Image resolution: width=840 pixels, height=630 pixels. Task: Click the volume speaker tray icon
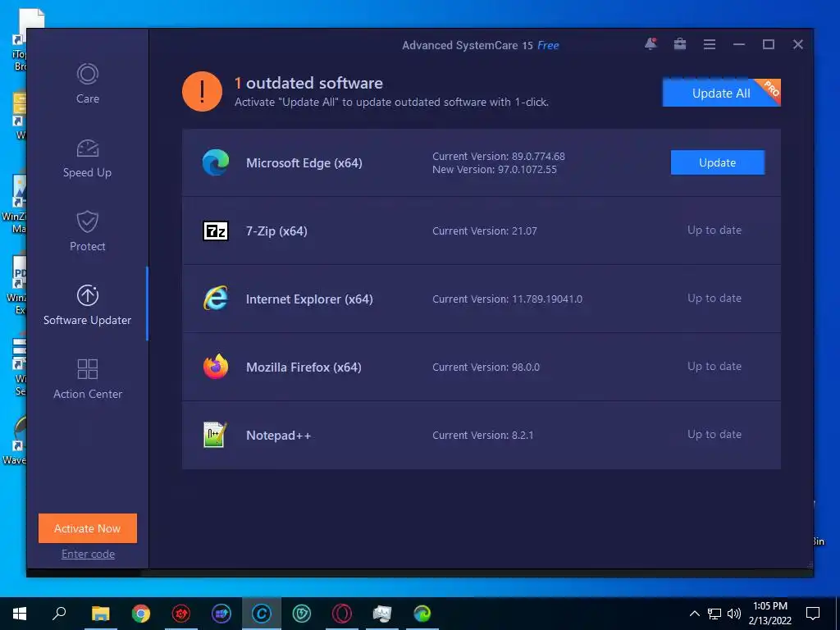(x=734, y=614)
